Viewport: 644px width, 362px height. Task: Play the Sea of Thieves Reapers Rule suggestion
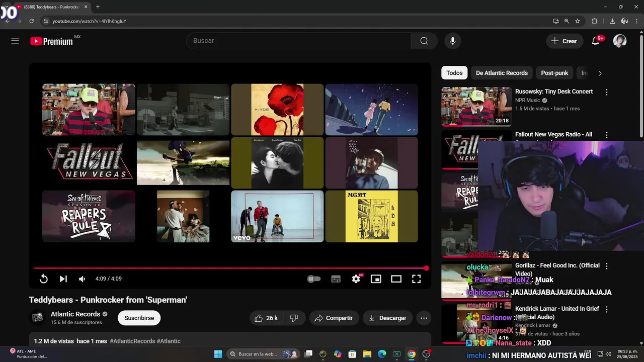[x=89, y=216]
